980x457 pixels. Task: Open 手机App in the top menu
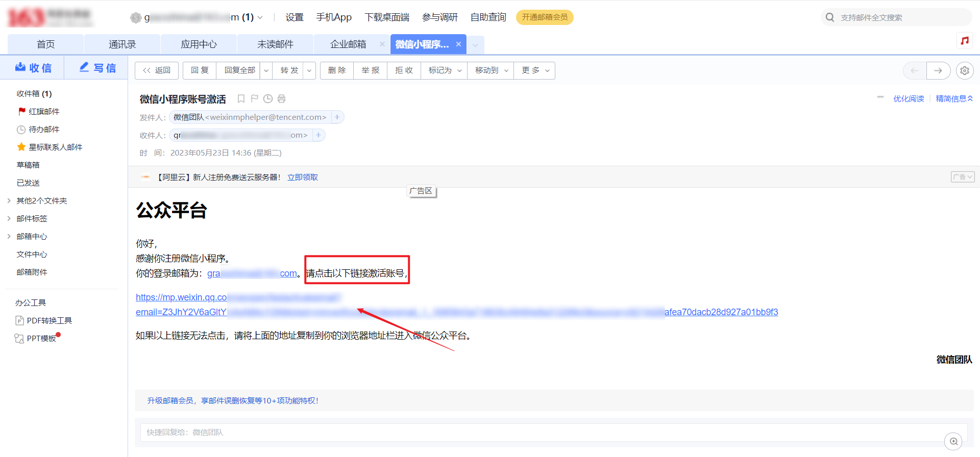pos(334,17)
